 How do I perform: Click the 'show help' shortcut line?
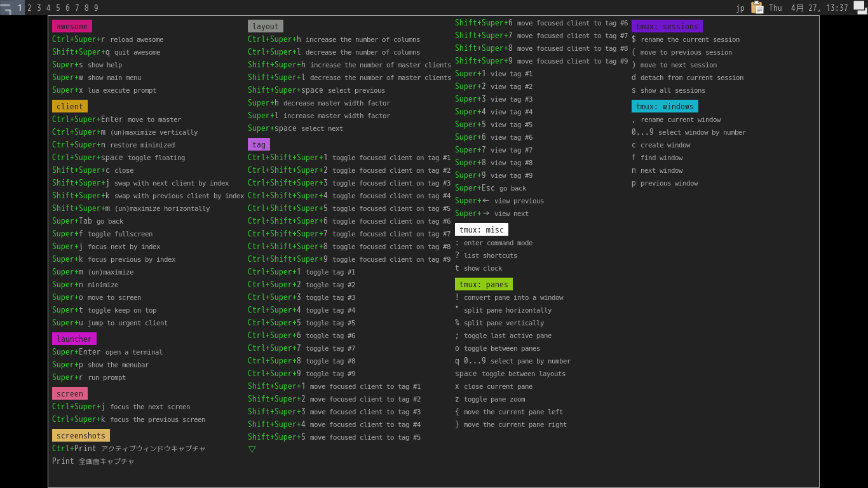87,65
